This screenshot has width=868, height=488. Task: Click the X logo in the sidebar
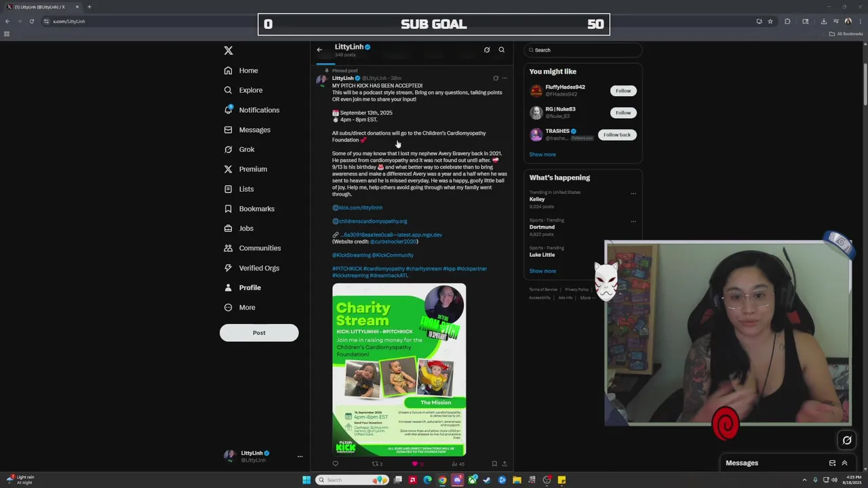(229, 51)
